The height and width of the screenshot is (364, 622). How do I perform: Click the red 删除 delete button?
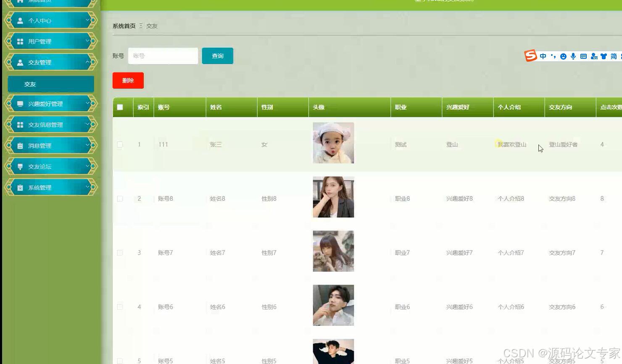click(128, 81)
